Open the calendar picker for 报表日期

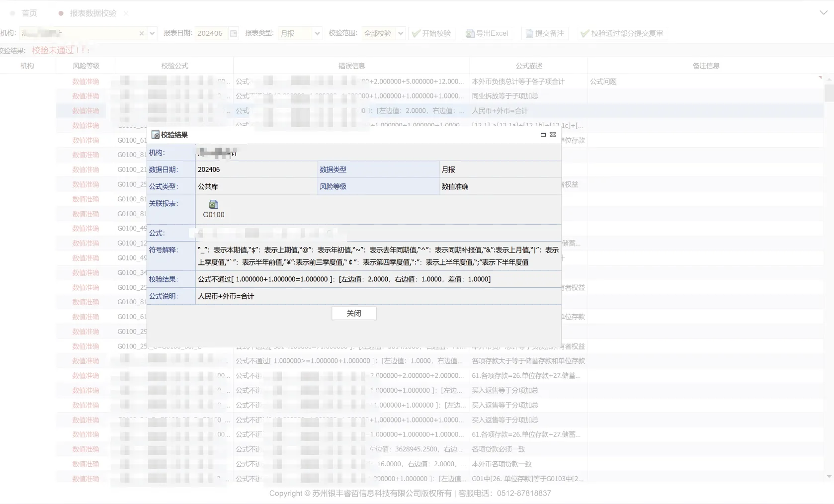233,33
